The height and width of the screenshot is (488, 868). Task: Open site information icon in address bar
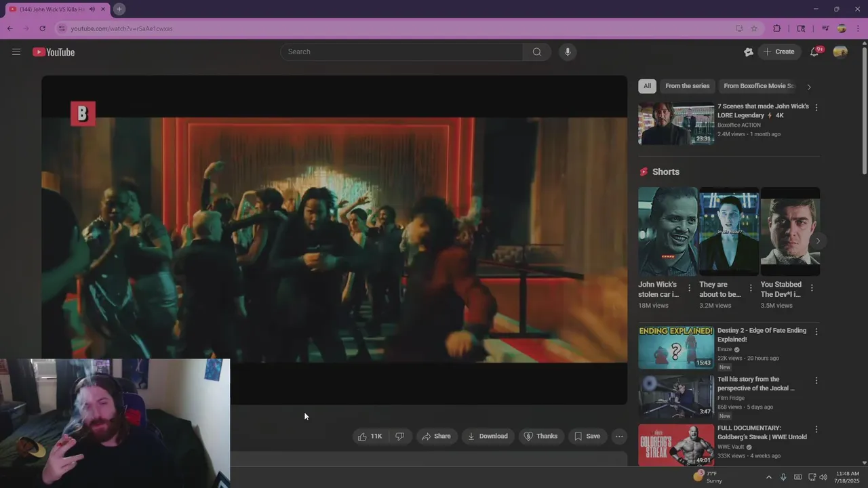point(62,28)
